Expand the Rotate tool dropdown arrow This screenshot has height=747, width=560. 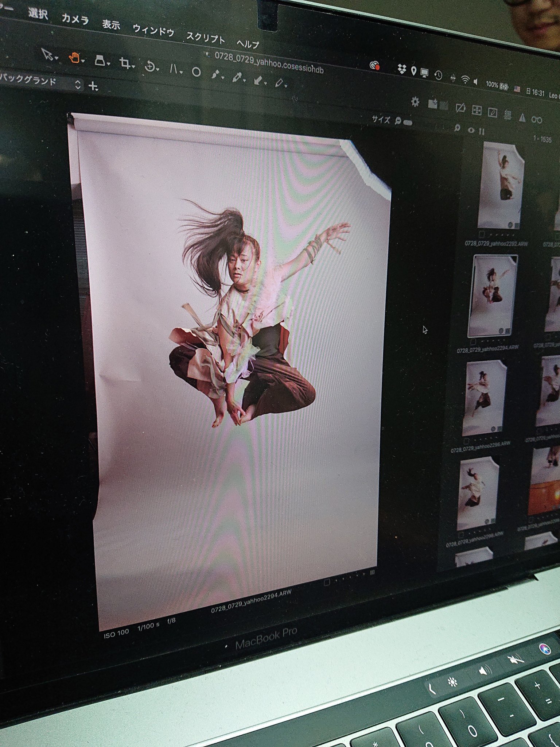click(x=158, y=69)
